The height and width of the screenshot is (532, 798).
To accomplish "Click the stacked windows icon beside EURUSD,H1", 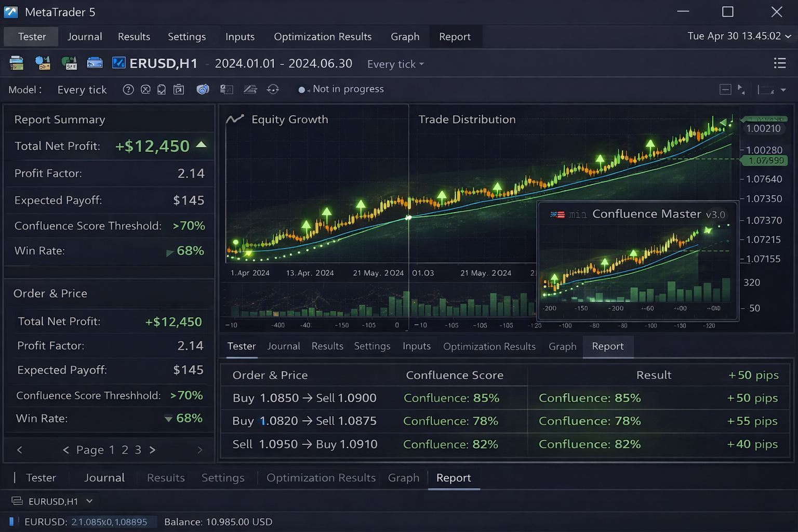I will pos(17,501).
